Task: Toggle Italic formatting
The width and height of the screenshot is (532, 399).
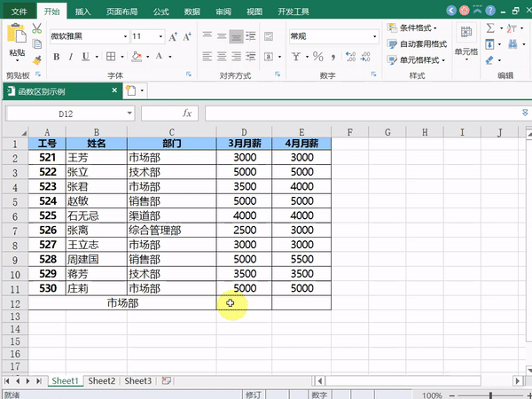Action: 71,57
